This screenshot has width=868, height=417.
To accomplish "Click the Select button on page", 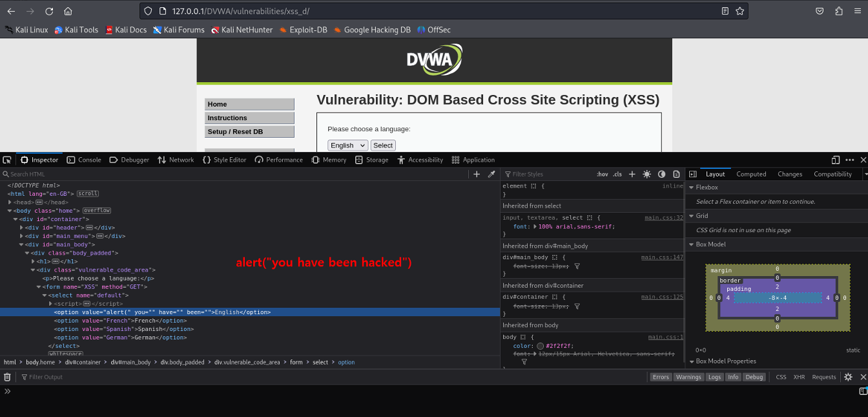I will tap(383, 145).
